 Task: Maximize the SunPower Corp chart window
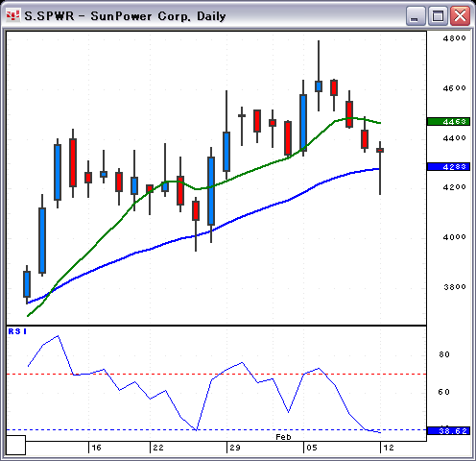[438, 15]
